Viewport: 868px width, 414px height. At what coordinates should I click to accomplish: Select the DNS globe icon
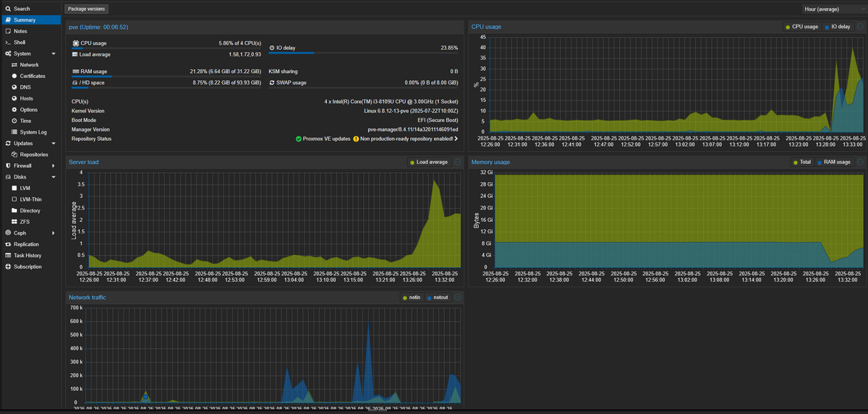(14, 87)
